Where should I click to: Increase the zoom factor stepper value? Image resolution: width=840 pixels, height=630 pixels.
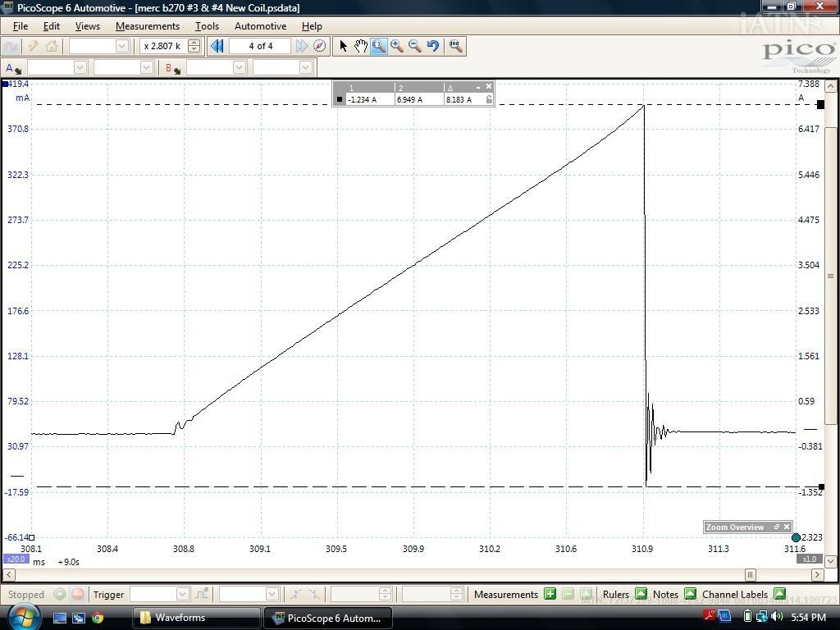pos(194,43)
